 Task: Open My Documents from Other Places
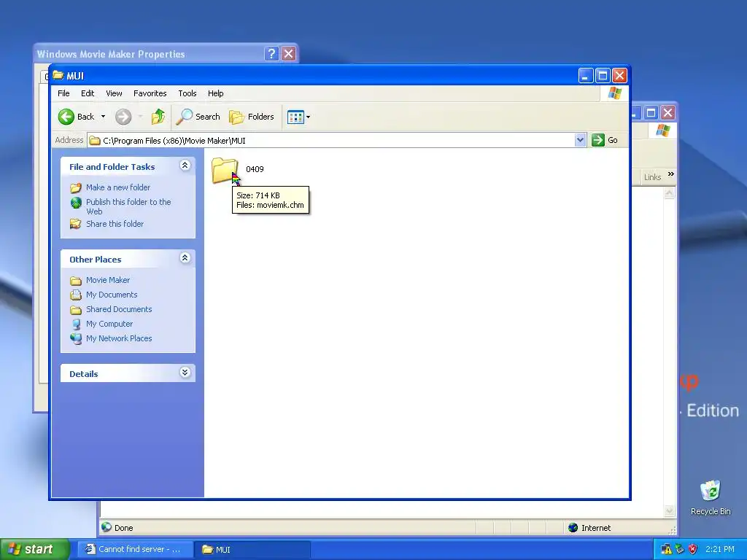click(112, 295)
